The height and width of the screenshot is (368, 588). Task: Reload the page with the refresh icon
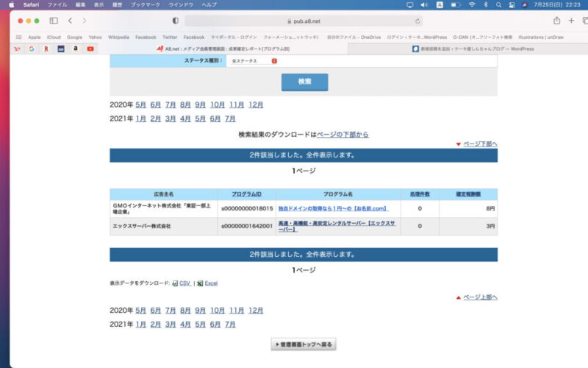click(x=417, y=21)
